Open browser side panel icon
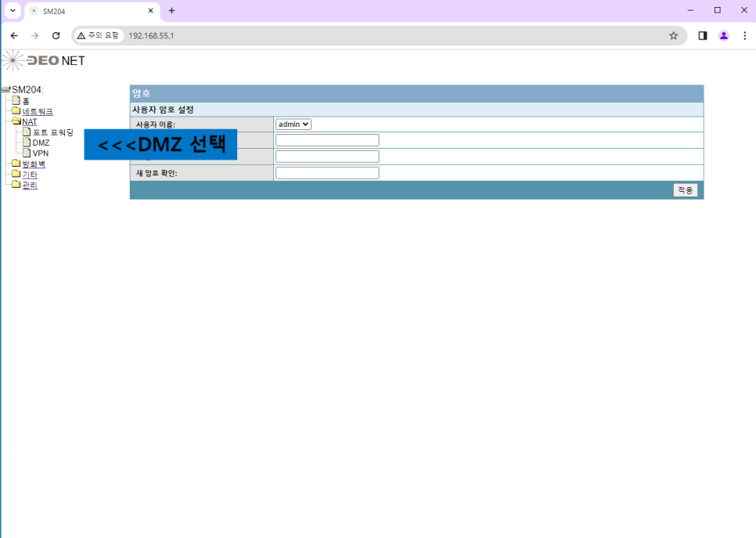756x538 pixels. (703, 36)
